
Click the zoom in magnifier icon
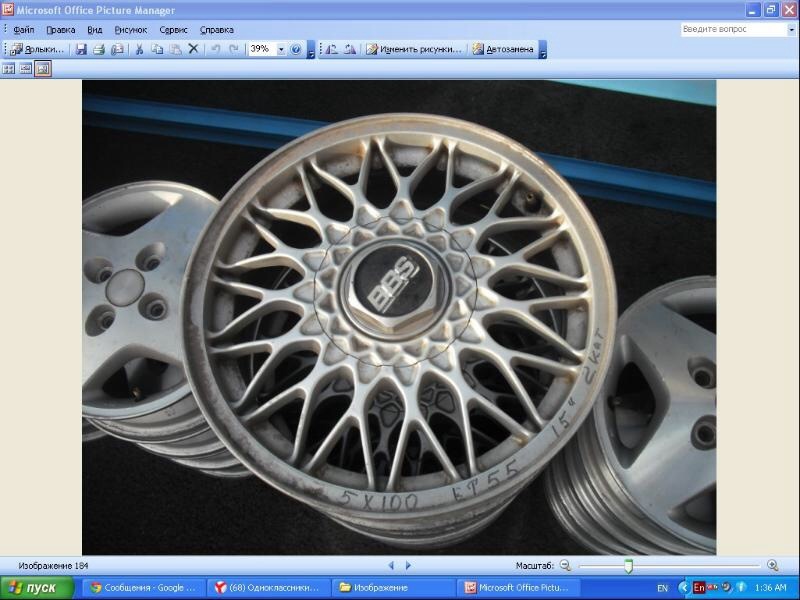(772, 565)
